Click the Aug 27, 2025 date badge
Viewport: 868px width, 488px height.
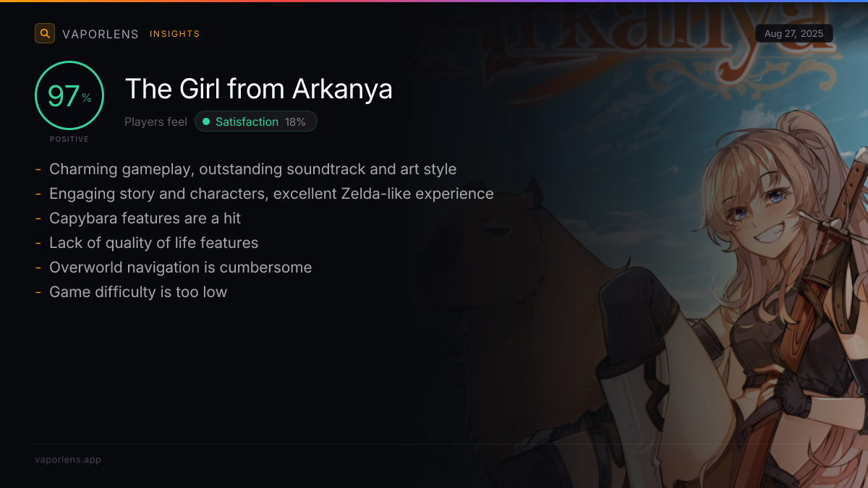(794, 34)
